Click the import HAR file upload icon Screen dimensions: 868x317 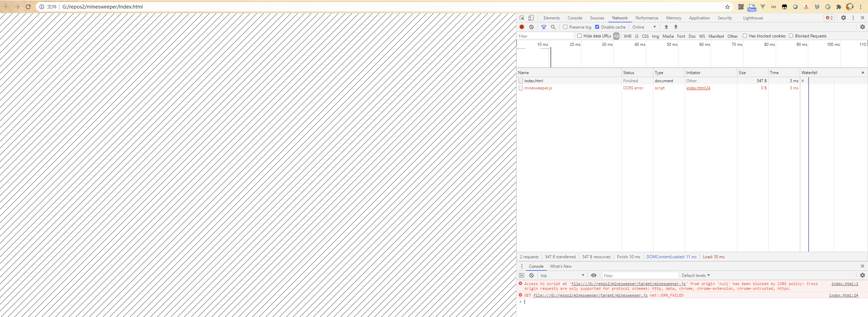click(x=666, y=27)
